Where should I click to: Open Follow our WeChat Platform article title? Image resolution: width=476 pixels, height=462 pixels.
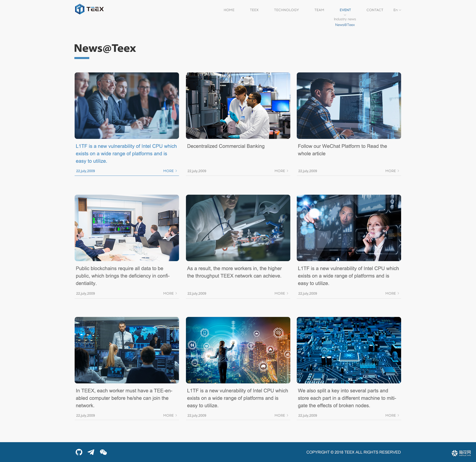click(x=342, y=150)
